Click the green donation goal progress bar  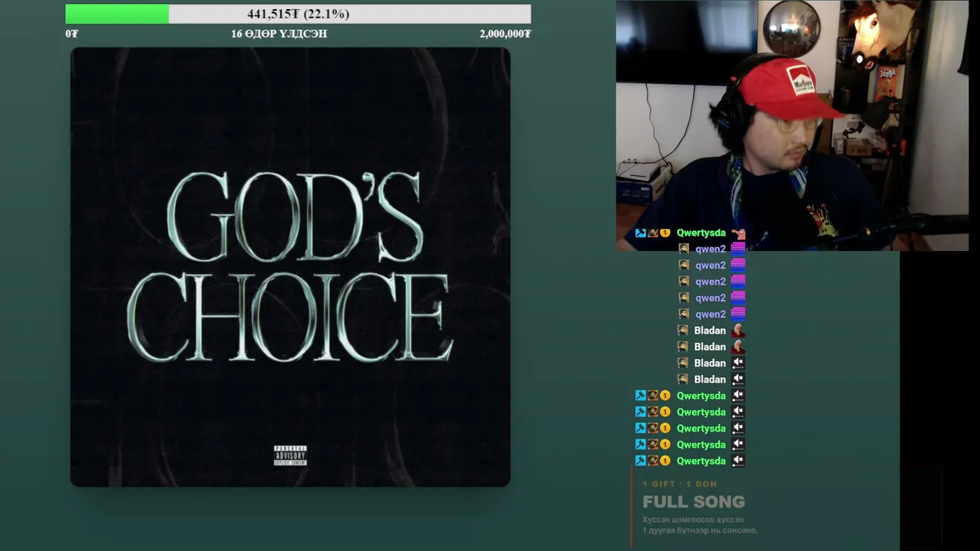coord(298,14)
